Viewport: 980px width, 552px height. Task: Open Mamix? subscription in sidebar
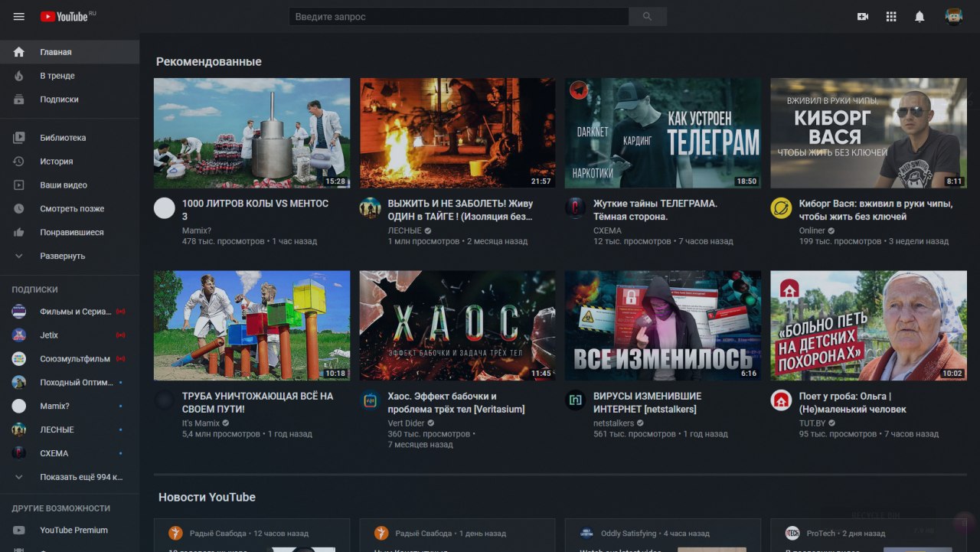click(x=70, y=407)
